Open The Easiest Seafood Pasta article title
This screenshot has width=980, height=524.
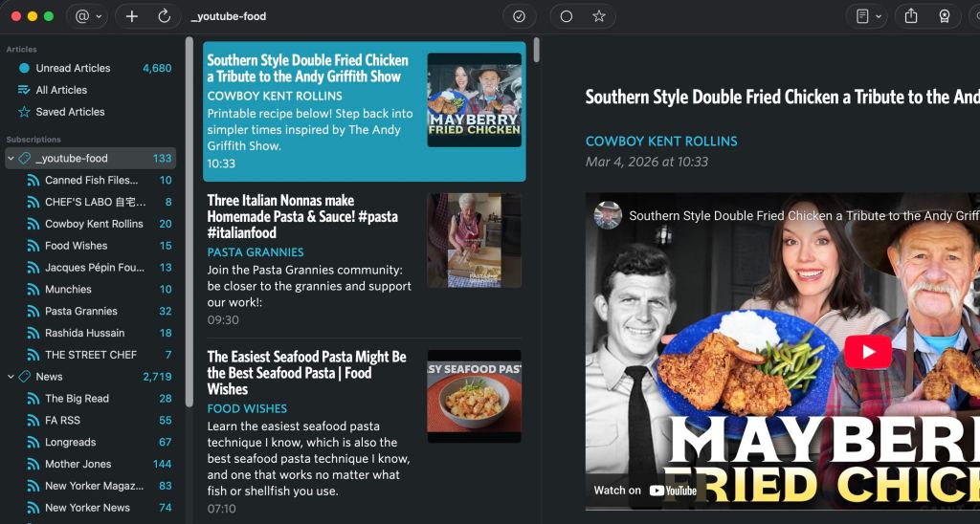pos(306,373)
